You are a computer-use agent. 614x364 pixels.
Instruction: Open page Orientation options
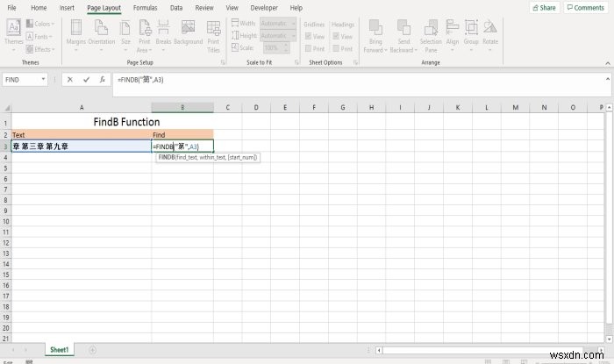coord(102,36)
